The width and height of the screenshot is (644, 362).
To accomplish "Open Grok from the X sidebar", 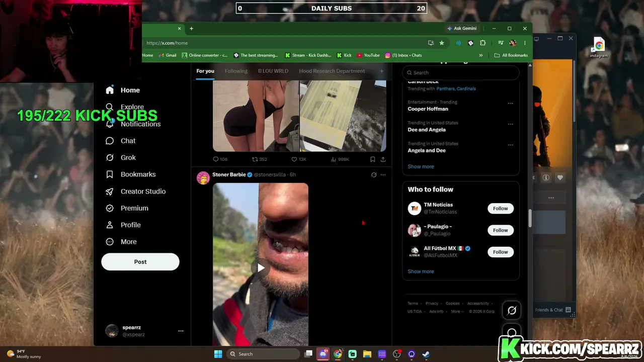I will 121,157.
